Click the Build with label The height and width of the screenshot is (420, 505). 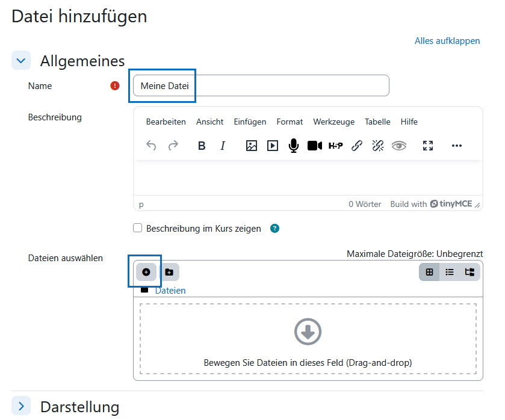tap(408, 204)
